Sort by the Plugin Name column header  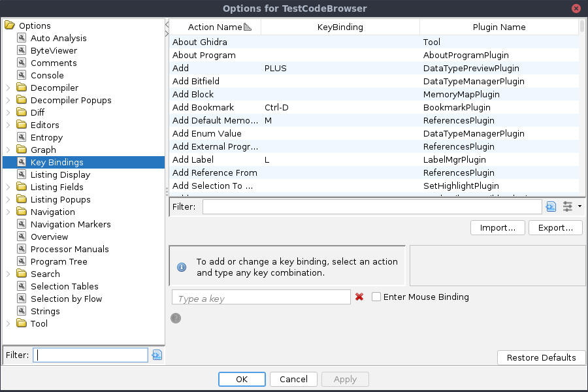click(x=498, y=27)
